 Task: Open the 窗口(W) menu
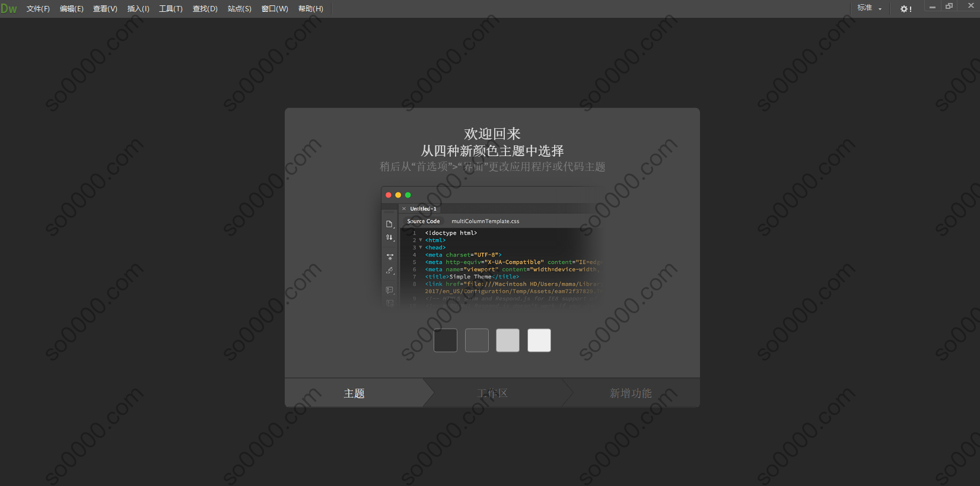pyautogui.click(x=275, y=9)
